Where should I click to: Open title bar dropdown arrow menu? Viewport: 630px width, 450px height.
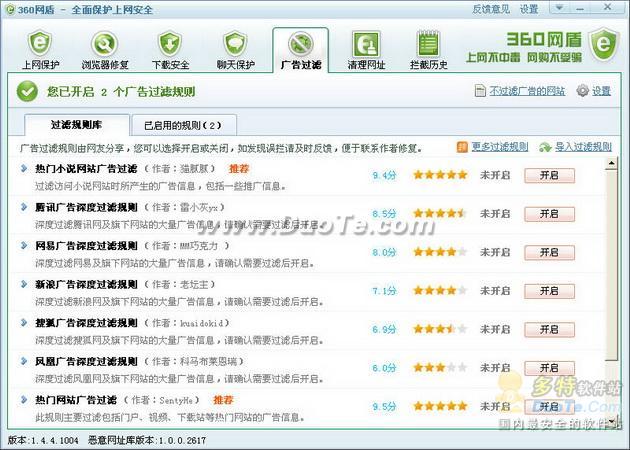(559, 8)
